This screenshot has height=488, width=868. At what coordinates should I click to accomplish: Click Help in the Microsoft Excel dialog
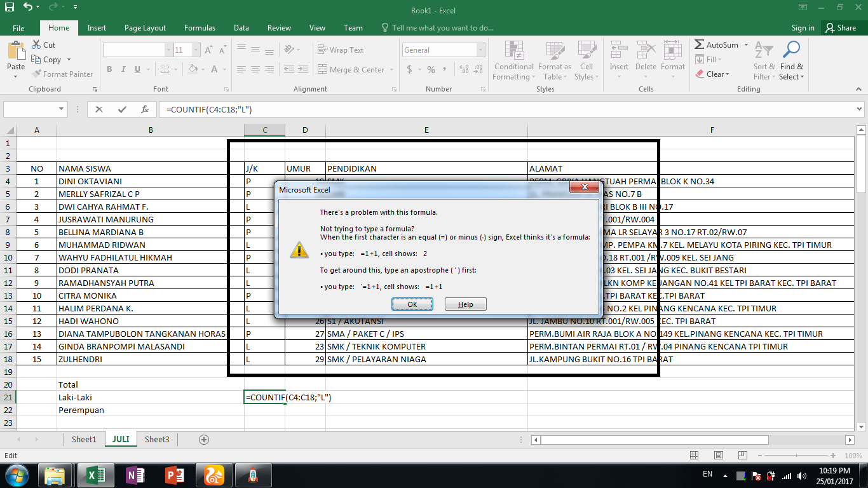pyautogui.click(x=466, y=304)
